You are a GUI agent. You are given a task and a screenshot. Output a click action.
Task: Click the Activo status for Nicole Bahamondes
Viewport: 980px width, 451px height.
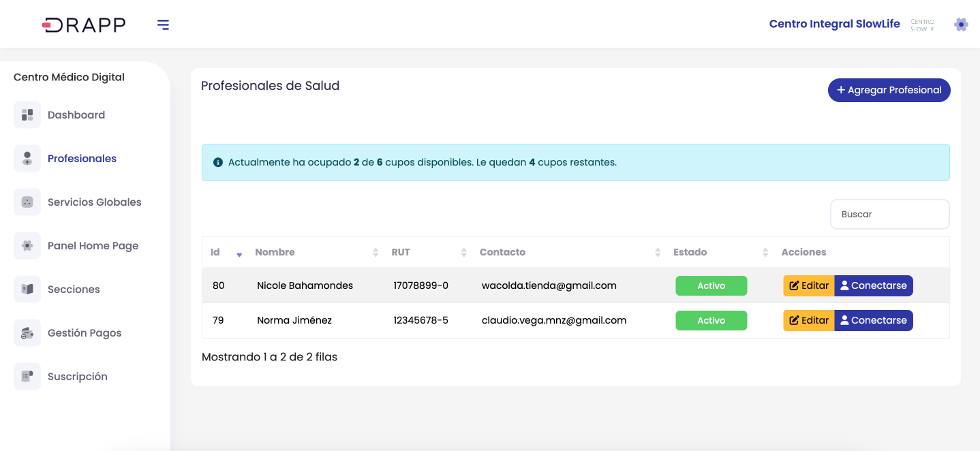click(711, 286)
